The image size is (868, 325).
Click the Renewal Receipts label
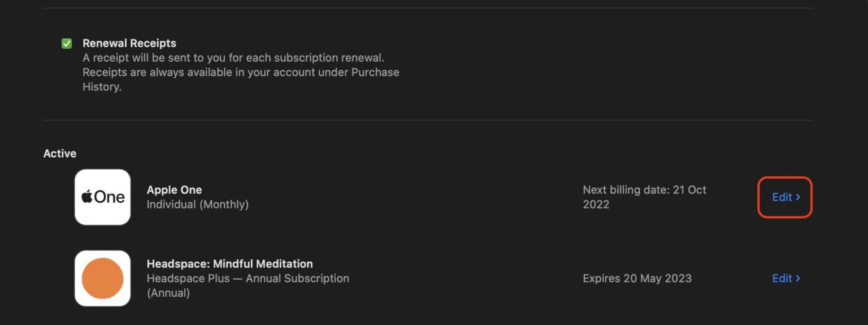pyautogui.click(x=129, y=44)
